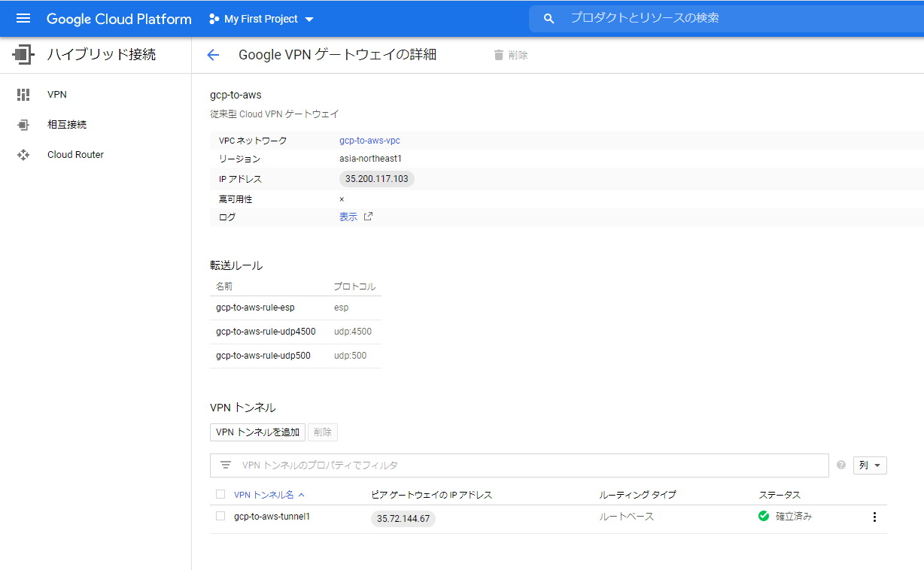Image resolution: width=924 pixels, height=570 pixels.
Task: Click the 削除 label of the top delete button
Action: [x=518, y=55]
